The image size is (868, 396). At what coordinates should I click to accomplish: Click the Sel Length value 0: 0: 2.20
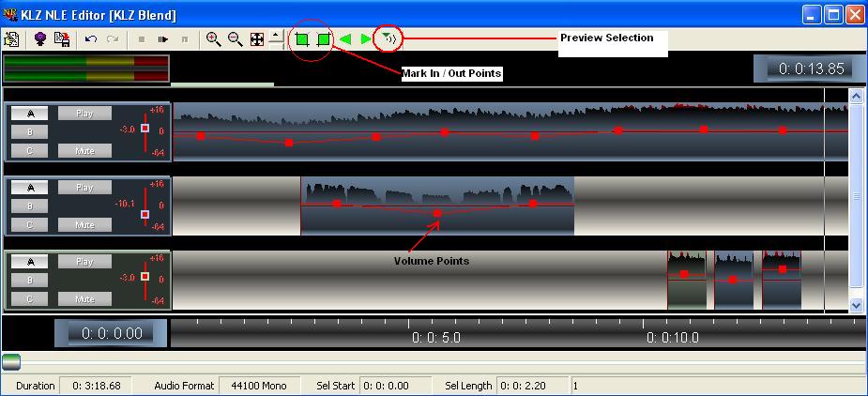point(533,386)
